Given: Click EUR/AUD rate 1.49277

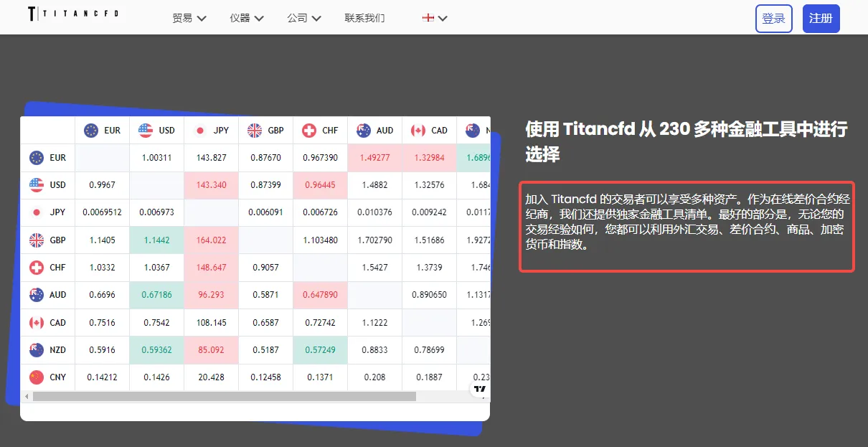Looking at the screenshot, I should click(375, 158).
